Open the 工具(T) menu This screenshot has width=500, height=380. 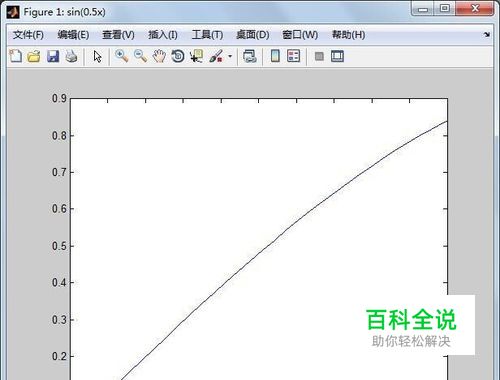pyautogui.click(x=207, y=35)
